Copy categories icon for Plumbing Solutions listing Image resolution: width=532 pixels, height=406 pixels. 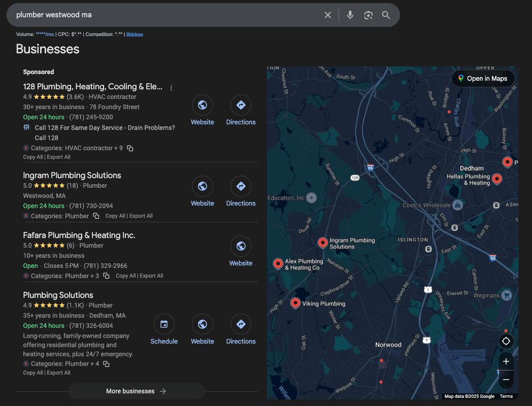coord(106,364)
